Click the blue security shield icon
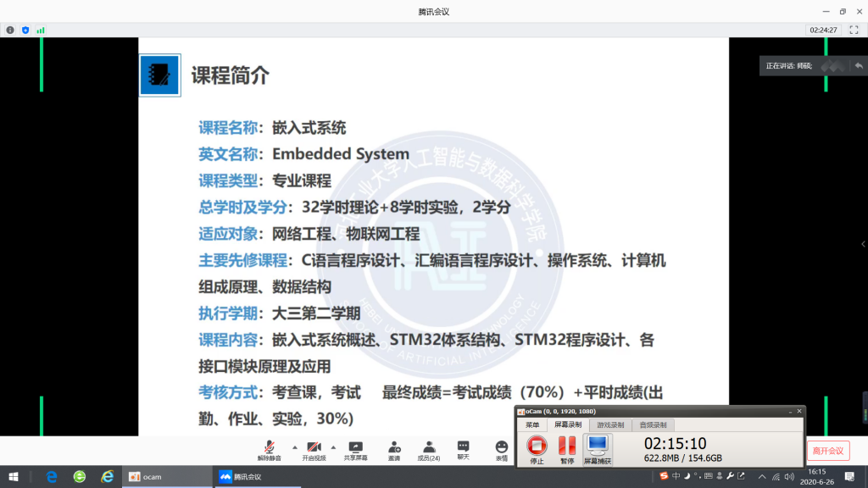 25,30
